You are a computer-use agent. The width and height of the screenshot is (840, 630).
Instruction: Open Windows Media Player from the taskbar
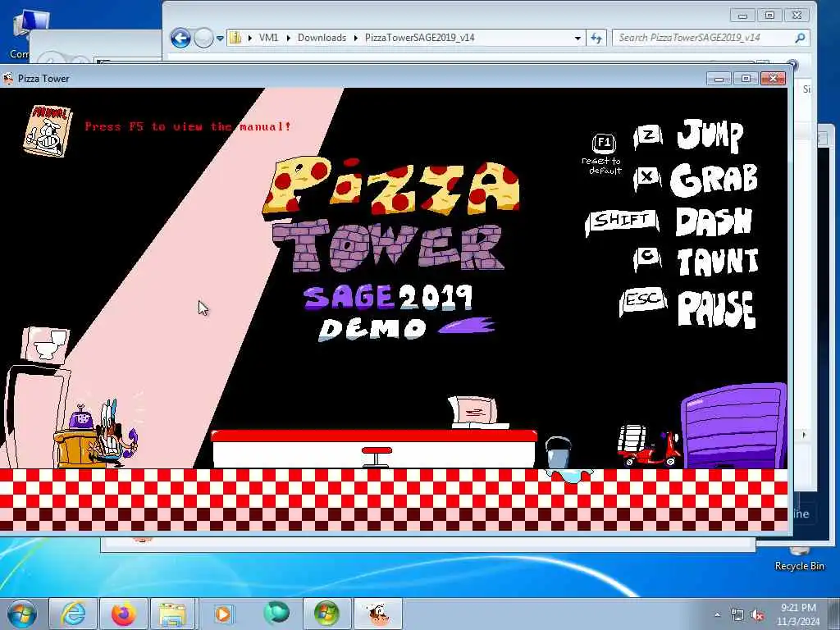(224, 614)
